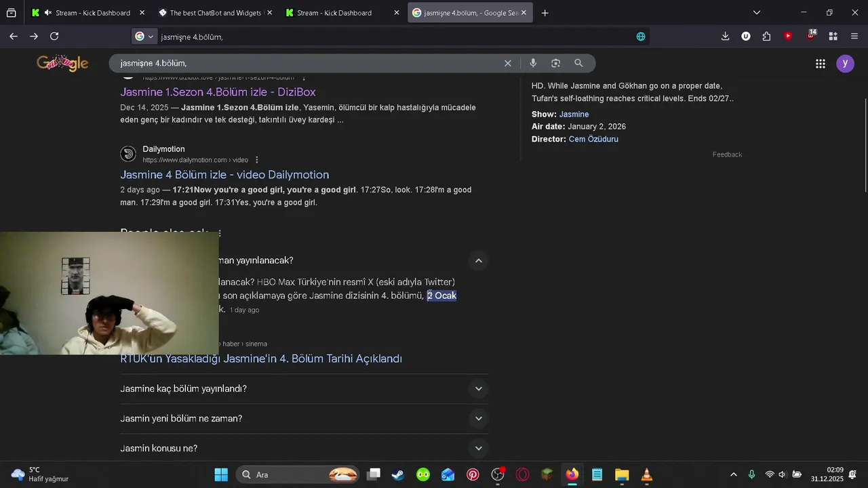Image resolution: width=868 pixels, height=488 pixels.
Task: Open 'RTÜK'ün Yasakladığı Jasmine'in 4. Bölüm' link
Action: click(x=261, y=359)
